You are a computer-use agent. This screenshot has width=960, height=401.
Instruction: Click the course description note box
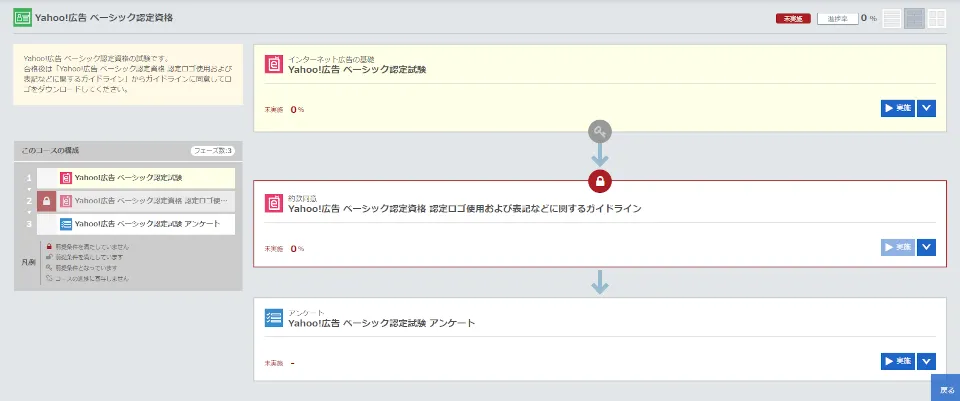click(x=128, y=74)
